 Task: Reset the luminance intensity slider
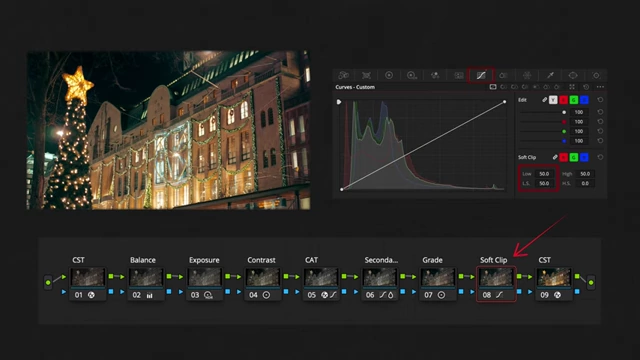[x=600, y=112]
